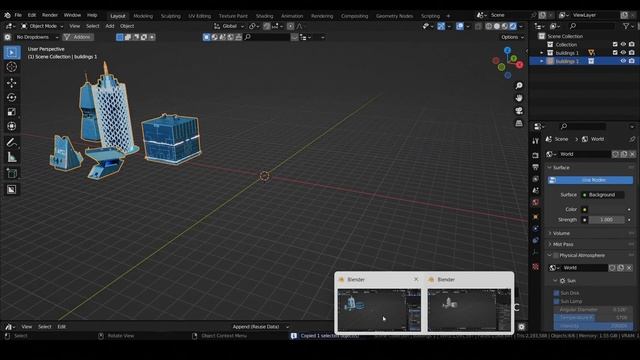Switch to Modeling workspace tab

[143, 16]
